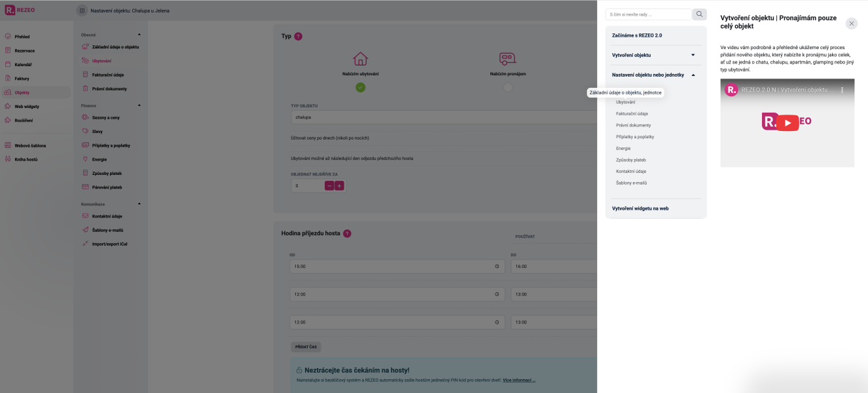
Task: Click the caravan icon for Nabízím pronájem
Action: point(508,59)
